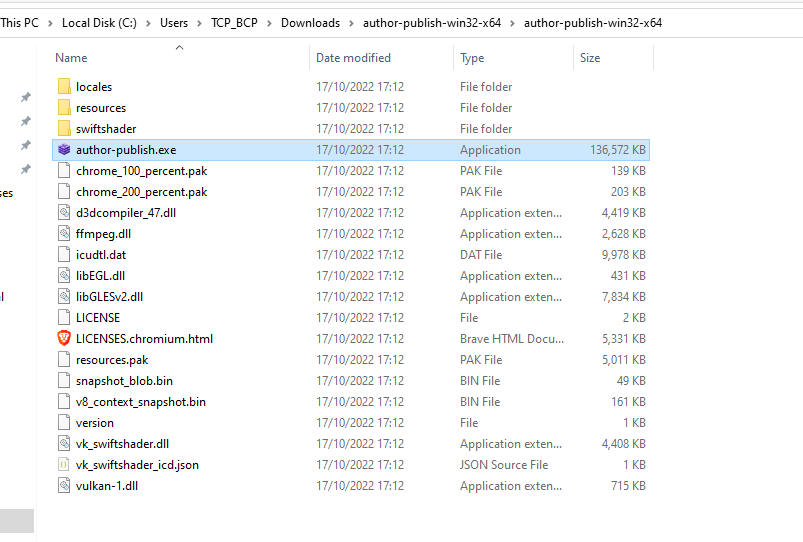The height and width of the screenshot is (542, 803).
Task: Select the vk_swiftshader_icd.json file name
Action: [x=137, y=465]
